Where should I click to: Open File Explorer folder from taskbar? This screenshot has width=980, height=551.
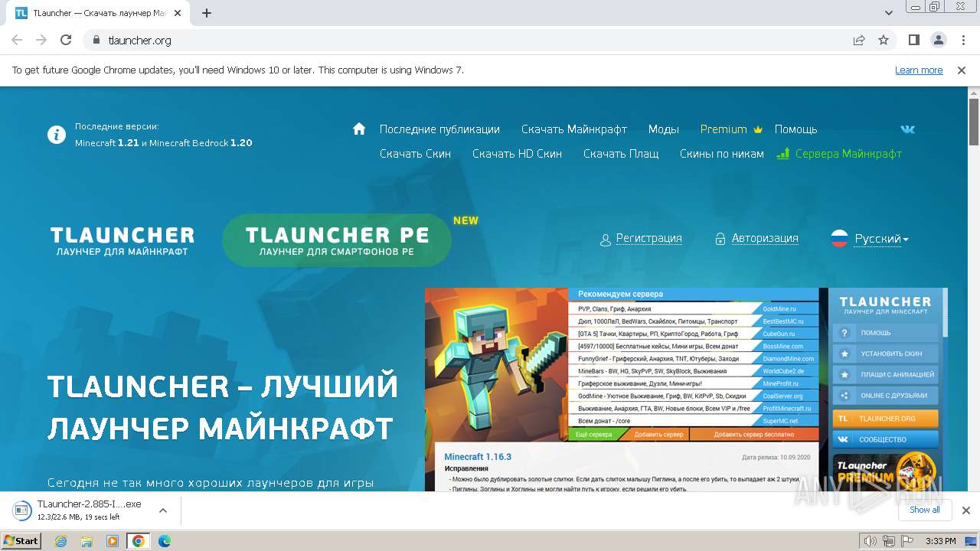[x=87, y=541]
